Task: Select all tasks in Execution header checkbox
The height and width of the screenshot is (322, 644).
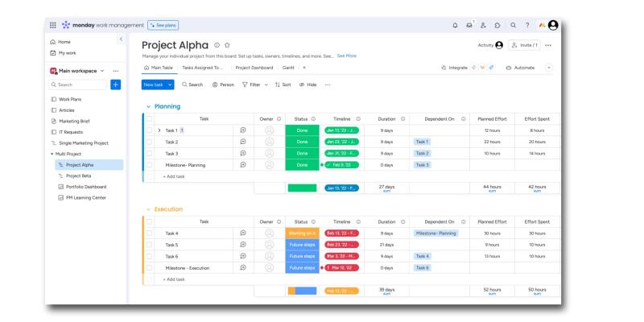Action: [149, 221]
